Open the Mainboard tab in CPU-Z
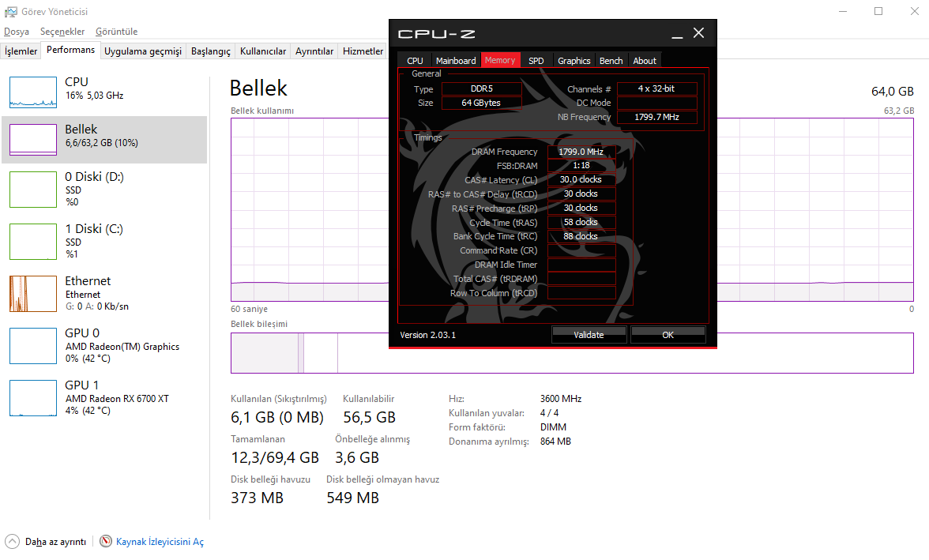 click(x=456, y=61)
